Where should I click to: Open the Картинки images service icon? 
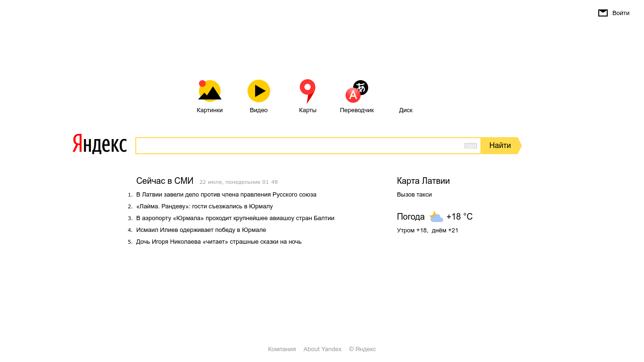(x=210, y=91)
